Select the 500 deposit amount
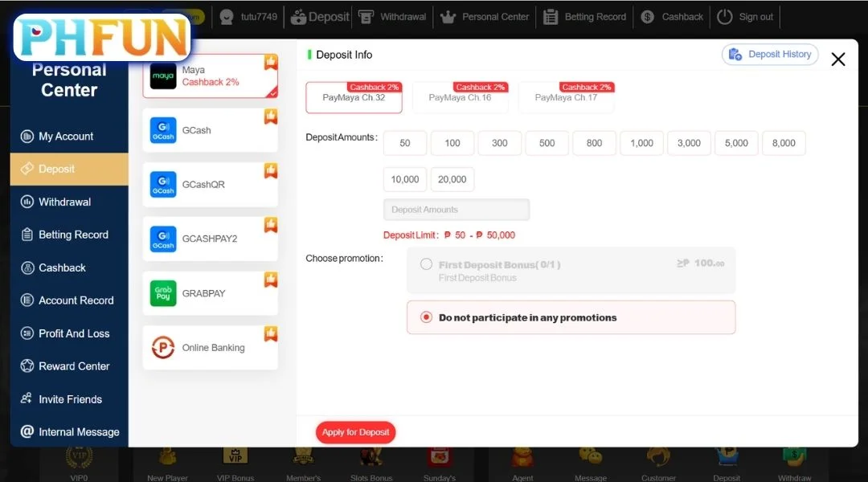868x482 pixels. click(x=547, y=143)
